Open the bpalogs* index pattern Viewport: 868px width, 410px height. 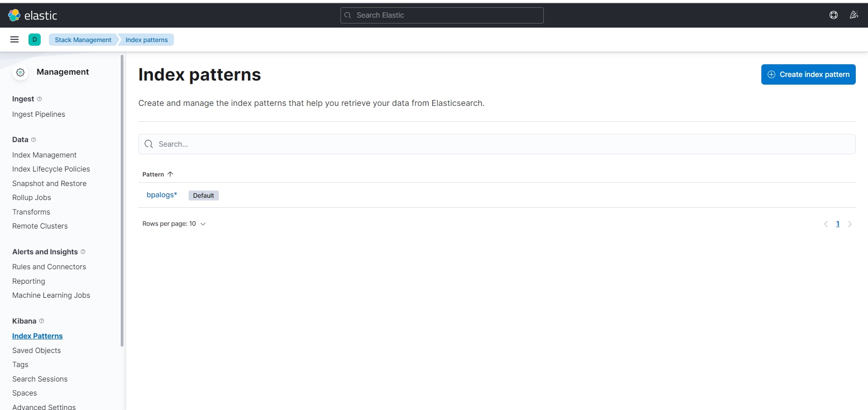[162, 195]
